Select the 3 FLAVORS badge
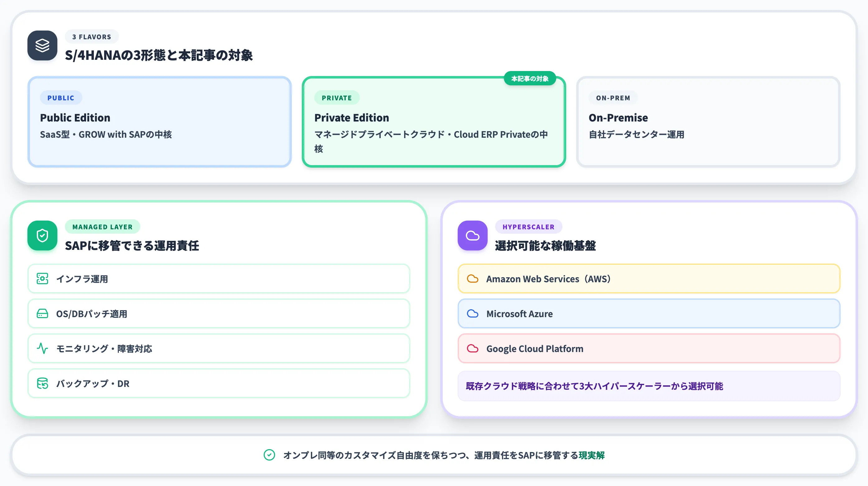 pos(92,37)
